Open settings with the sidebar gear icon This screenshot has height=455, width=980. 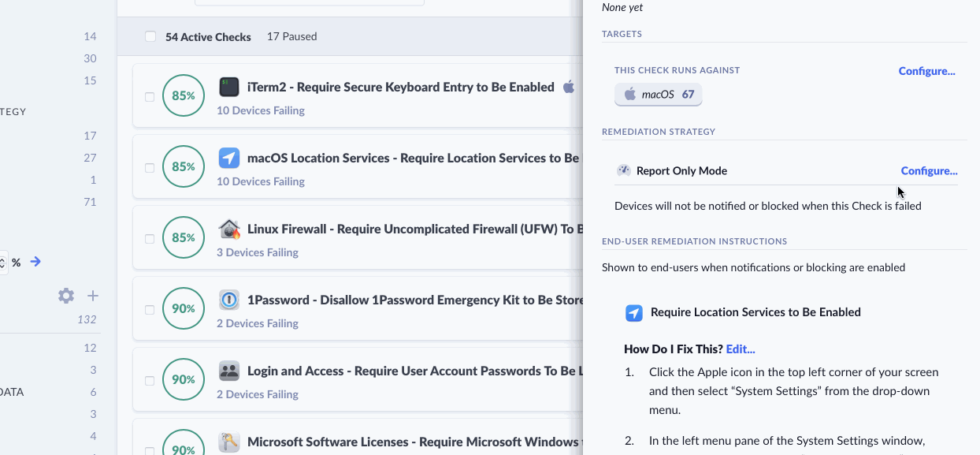pyautogui.click(x=66, y=296)
